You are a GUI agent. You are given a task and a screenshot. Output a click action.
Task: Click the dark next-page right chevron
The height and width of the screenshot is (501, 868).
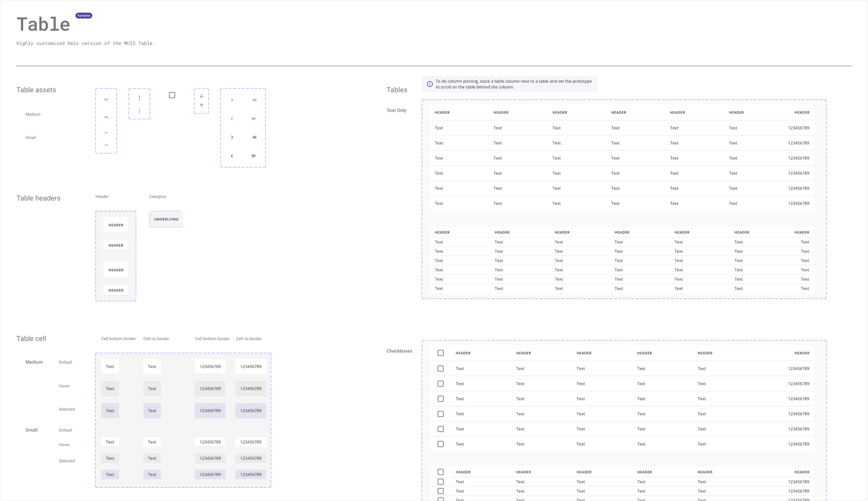pyautogui.click(x=232, y=137)
